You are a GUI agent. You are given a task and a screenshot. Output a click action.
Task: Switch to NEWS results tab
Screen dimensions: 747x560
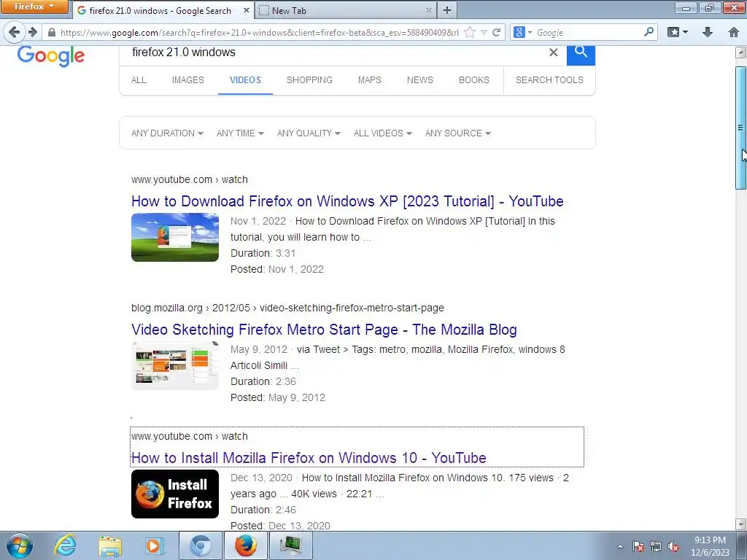[419, 80]
